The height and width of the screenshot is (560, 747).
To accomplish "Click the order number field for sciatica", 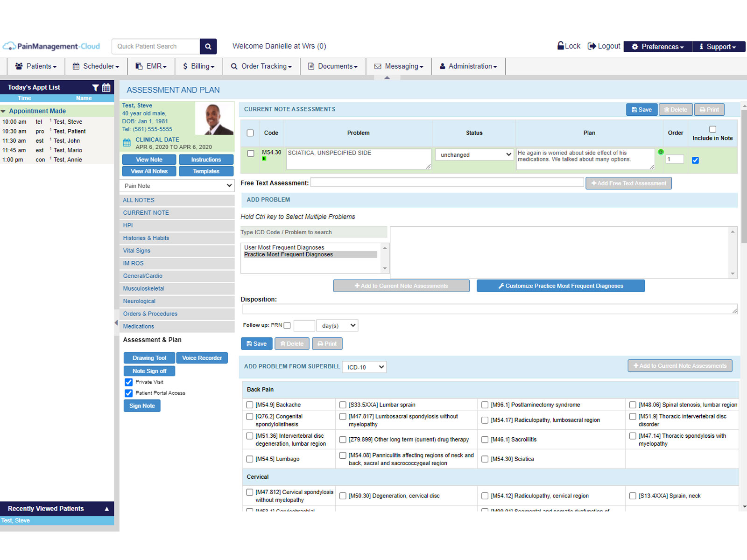I will [675, 159].
